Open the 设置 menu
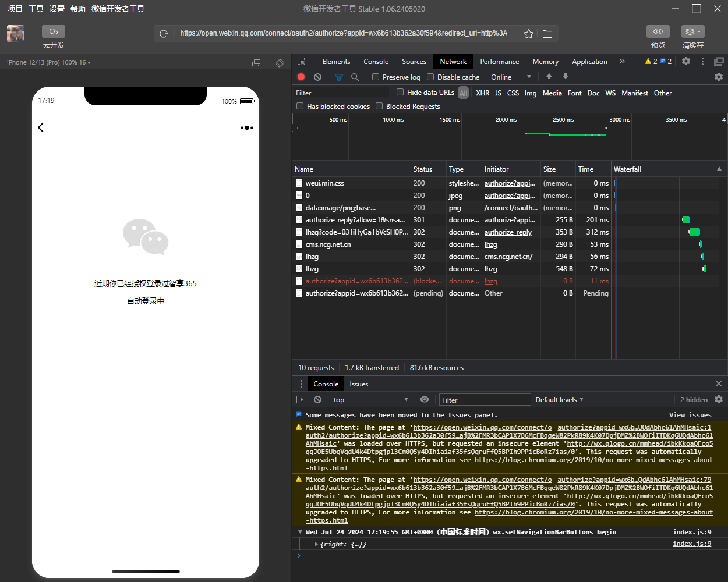 [x=57, y=9]
